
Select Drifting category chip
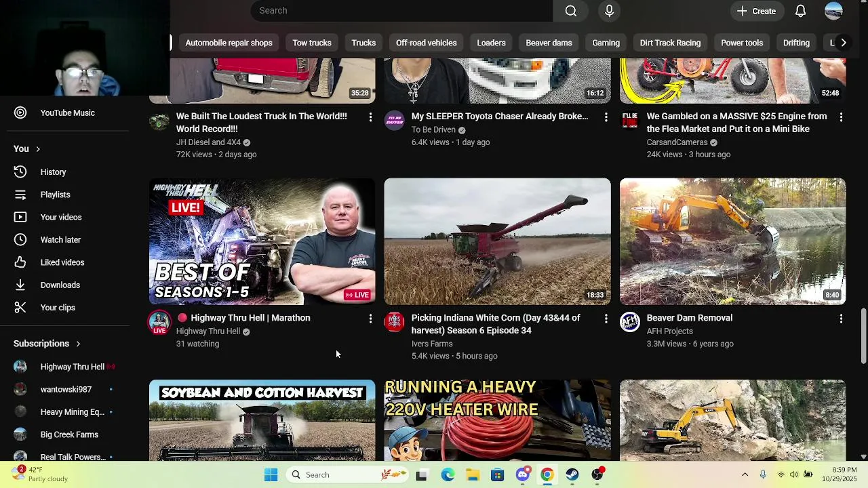pos(796,43)
